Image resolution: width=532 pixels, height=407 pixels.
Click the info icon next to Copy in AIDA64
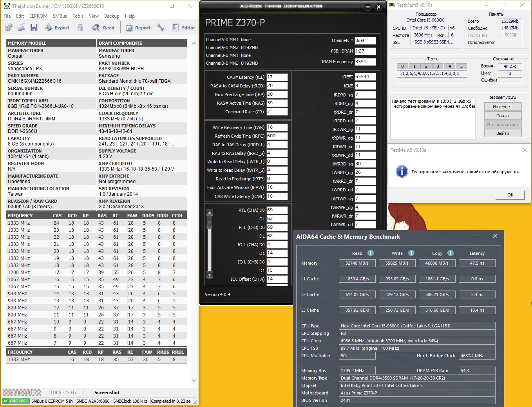(451, 253)
